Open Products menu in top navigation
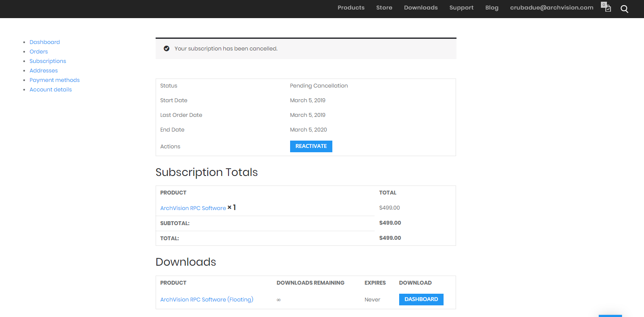 tap(351, 8)
